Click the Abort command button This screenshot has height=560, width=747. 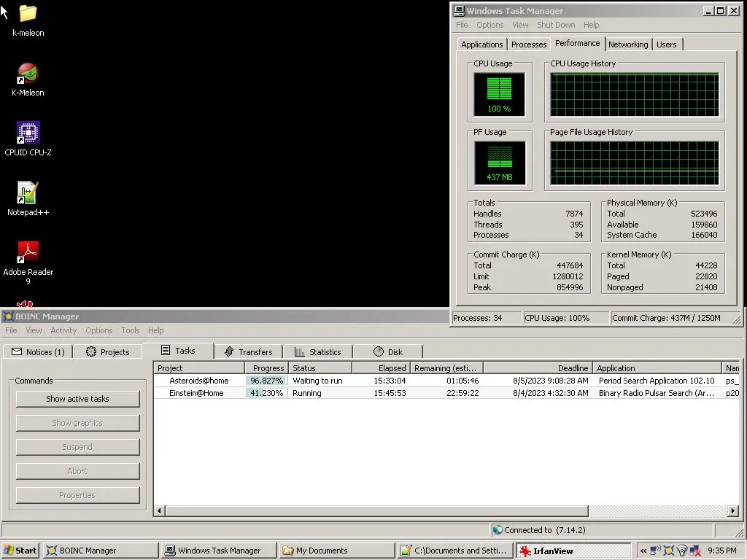[x=77, y=471]
